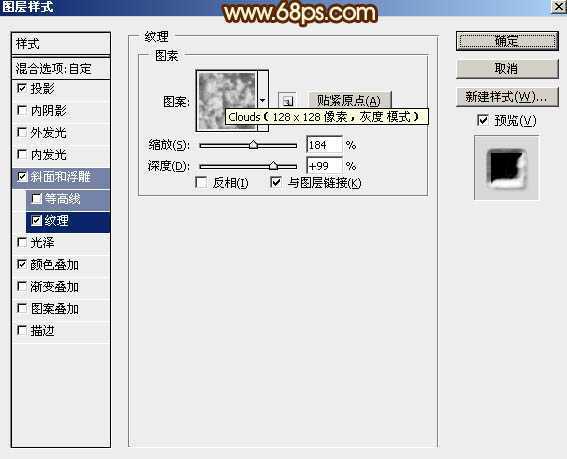Open the 投影 settings label
The width and height of the screenshot is (567, 459).
(x=42, y=89)
